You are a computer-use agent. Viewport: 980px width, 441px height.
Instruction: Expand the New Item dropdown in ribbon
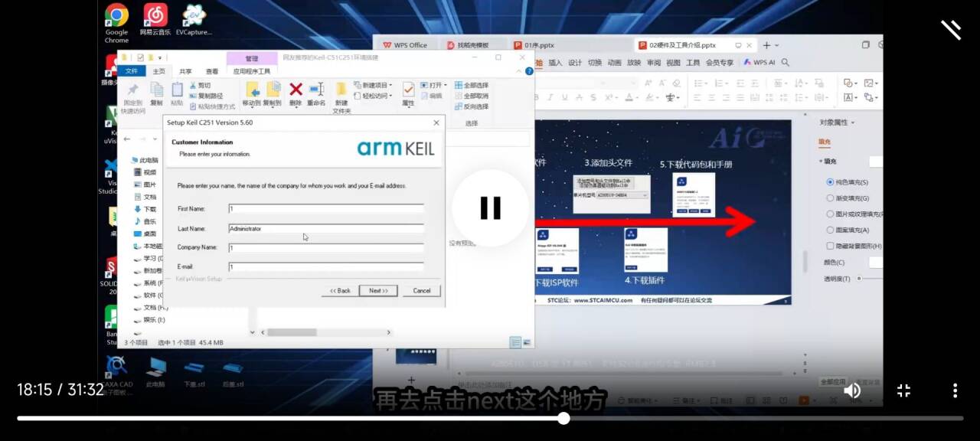377,85
